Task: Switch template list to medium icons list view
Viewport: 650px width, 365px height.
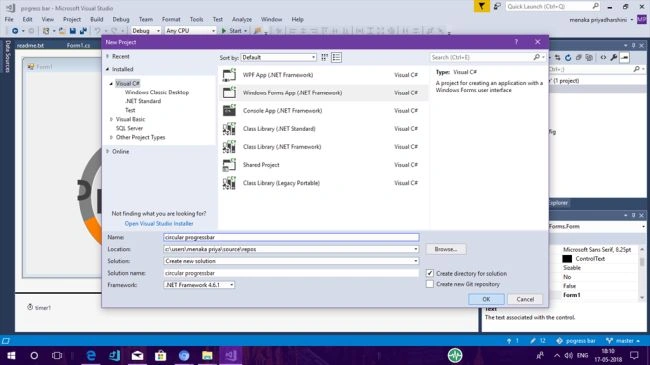Action: click(336, 57)
